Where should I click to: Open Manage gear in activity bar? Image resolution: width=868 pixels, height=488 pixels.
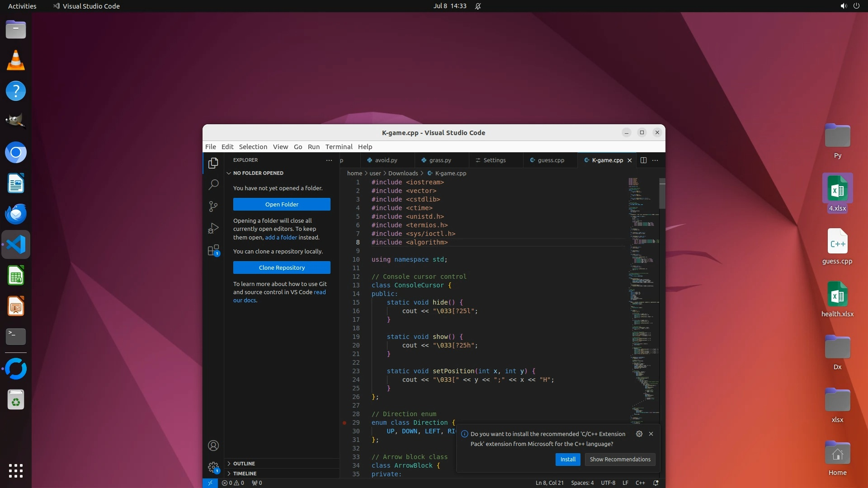coord(213,467)
